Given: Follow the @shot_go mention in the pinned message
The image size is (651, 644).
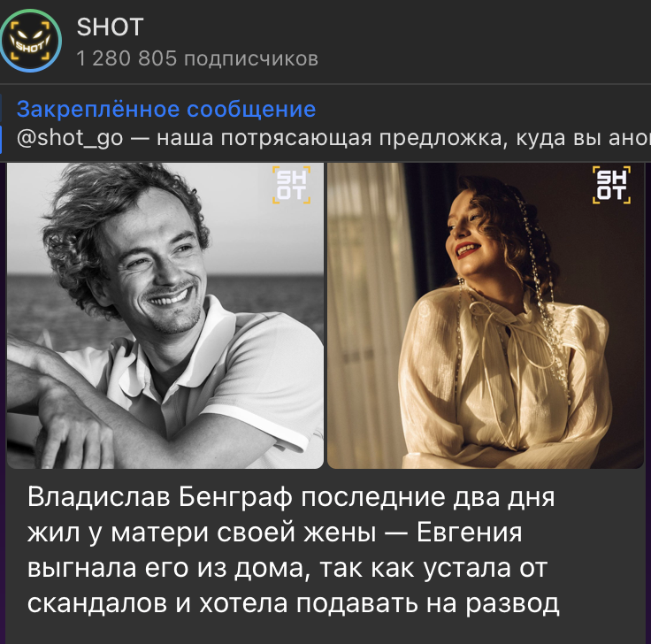Looking at the screenshot, I should click(70, 138).
